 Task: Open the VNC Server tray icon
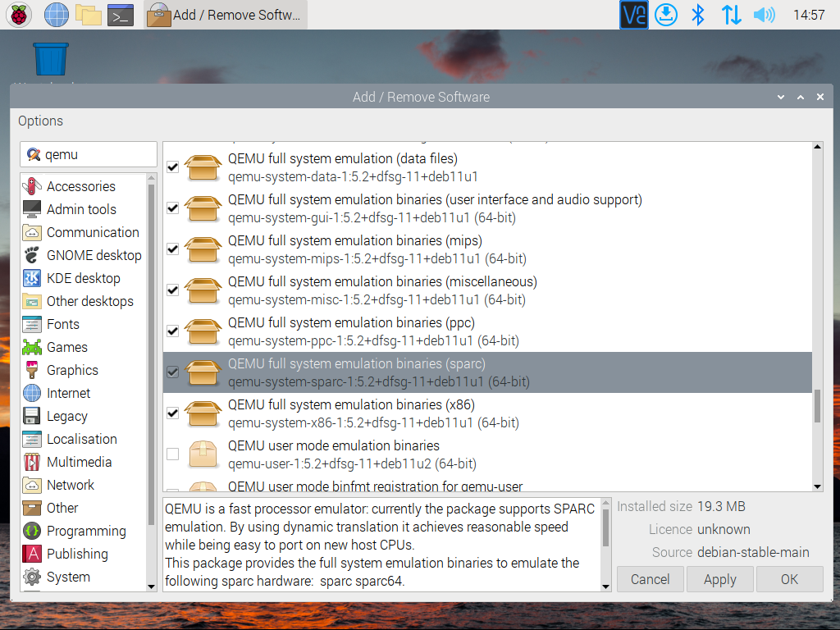[634, 15]
